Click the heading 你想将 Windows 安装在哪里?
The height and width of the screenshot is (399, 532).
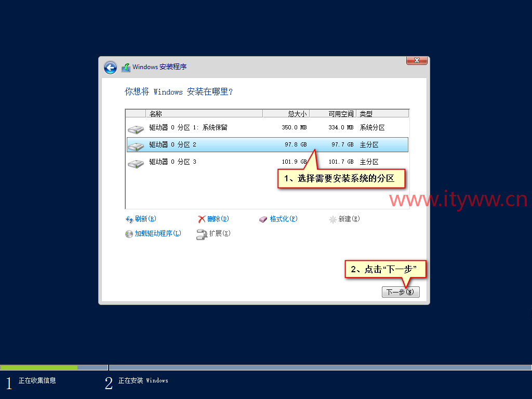coord(179,91)
